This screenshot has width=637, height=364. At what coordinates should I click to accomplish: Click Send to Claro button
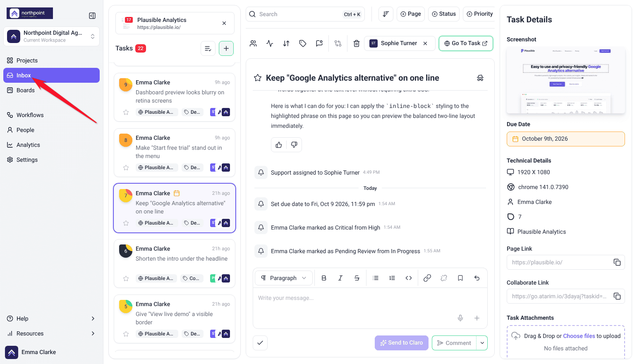(x=402, y=343)
